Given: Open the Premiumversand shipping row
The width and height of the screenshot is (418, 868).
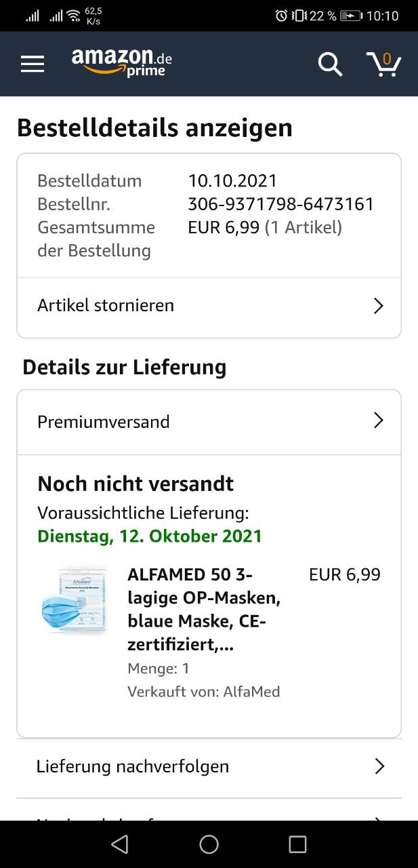Looking at the screenshot, I should (104, 422).
